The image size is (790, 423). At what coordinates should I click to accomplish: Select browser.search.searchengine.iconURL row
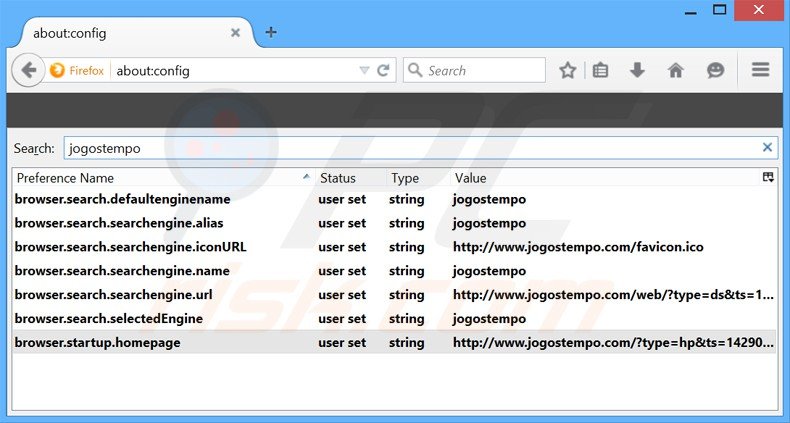click(x=394, y=247)
